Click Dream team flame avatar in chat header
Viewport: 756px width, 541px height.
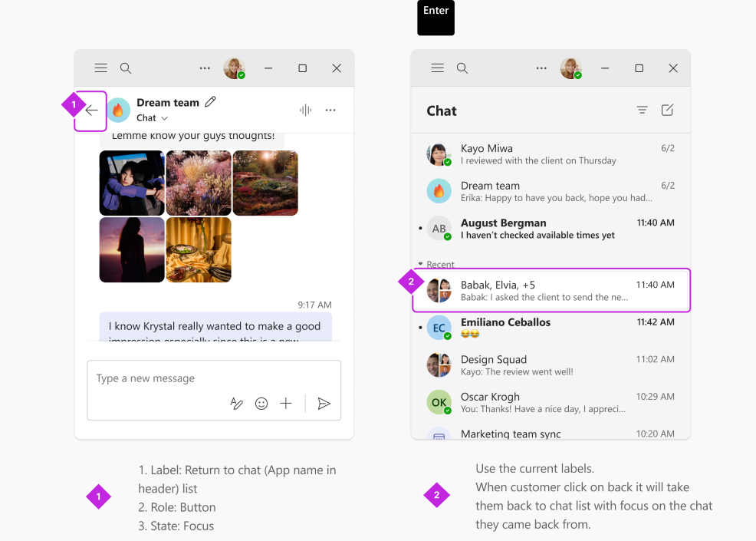click(118, 110)
